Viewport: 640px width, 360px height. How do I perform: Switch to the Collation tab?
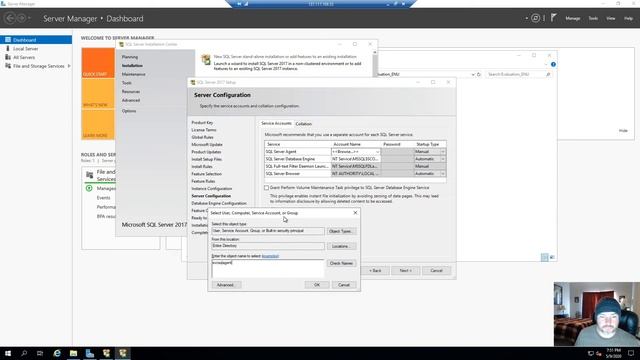point(303,124)
